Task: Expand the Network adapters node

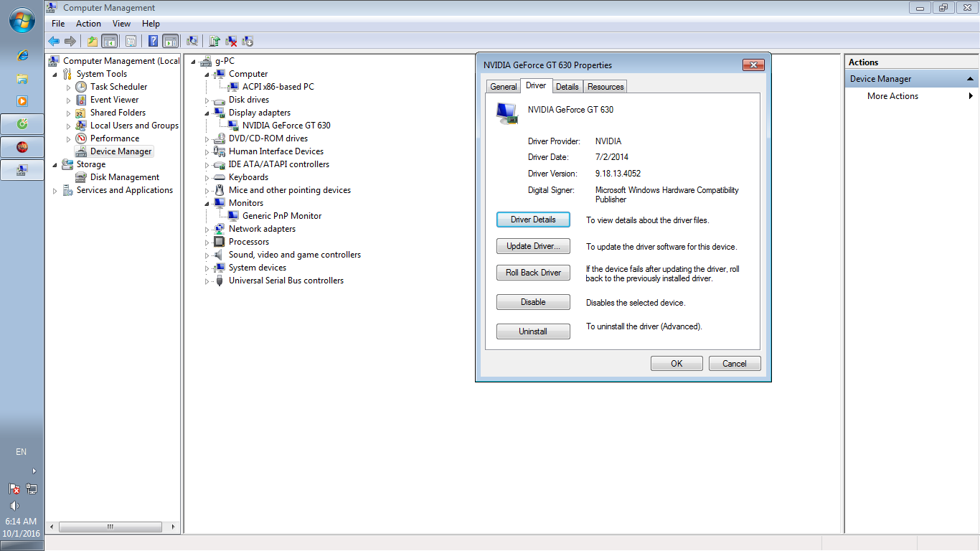Action: 207,230
